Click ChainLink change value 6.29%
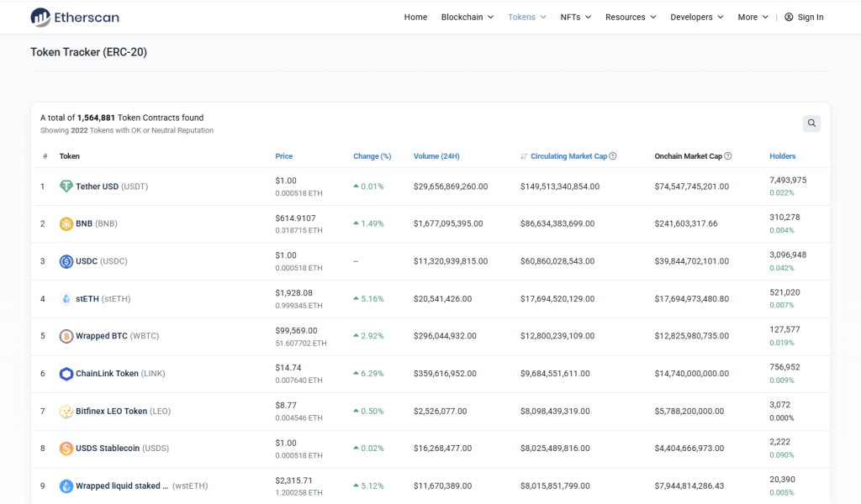The height and width of the screenshot is (504, 861). pos(372,374)
